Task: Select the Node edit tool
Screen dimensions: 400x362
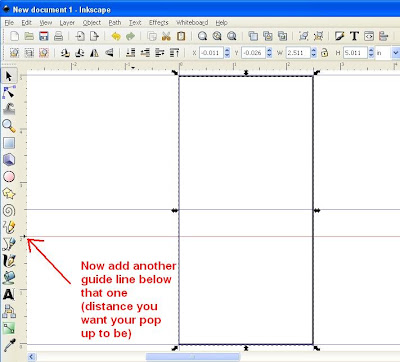Action: point(9,92)
